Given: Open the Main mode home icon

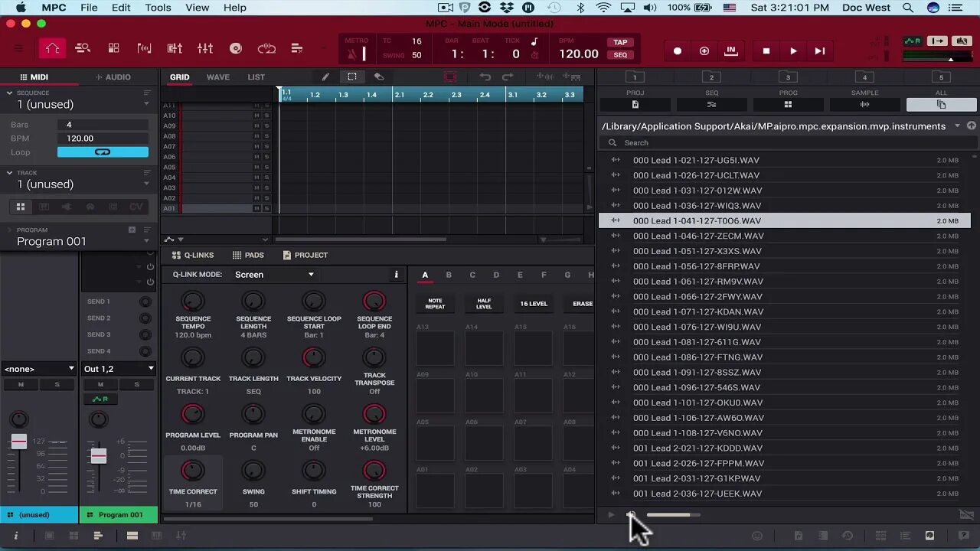Looking at the screenshot, I should click(52, 48).
